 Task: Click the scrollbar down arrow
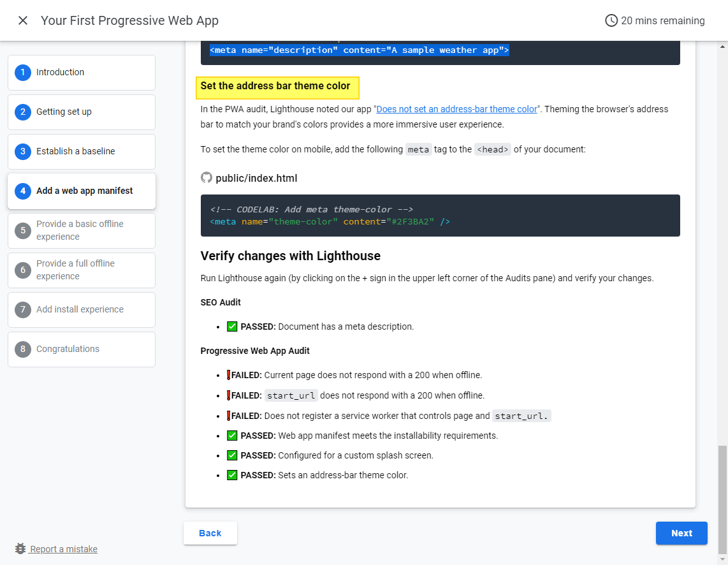[722, 559]
